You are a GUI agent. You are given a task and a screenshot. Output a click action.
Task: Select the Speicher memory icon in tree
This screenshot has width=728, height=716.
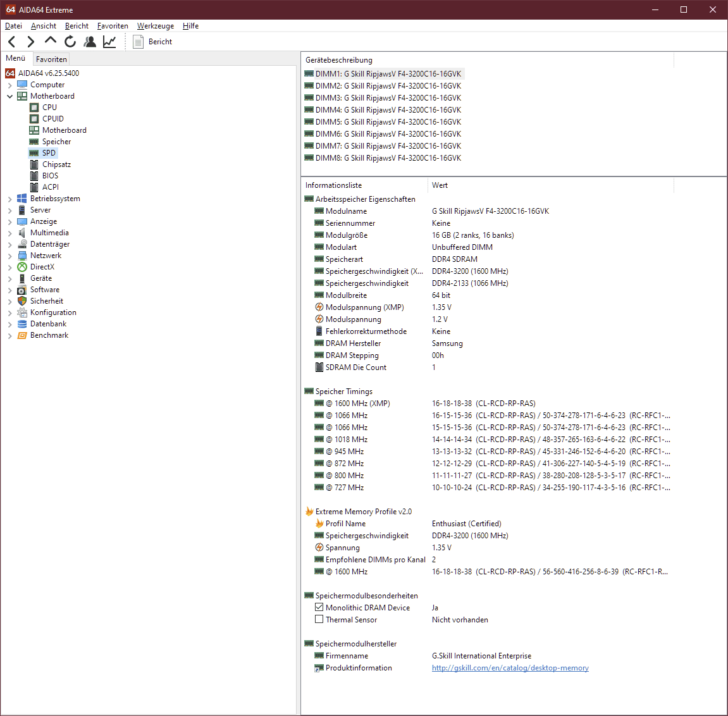(34, 142)
